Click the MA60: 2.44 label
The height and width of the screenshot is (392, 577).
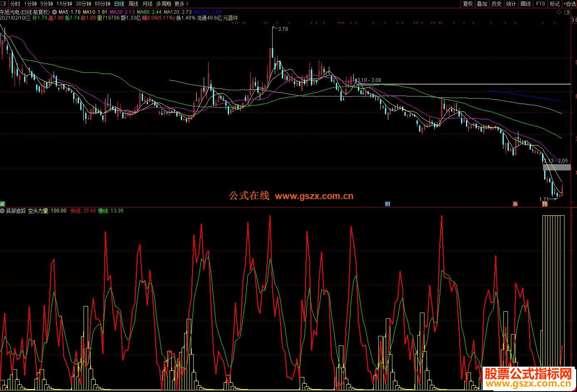pos(148,12)
